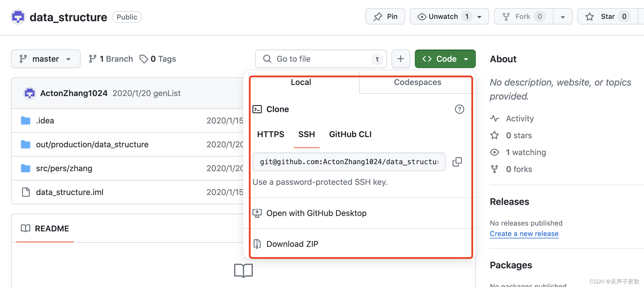This screenshot has width=644, height=287.
Task: Click the eye icon beside 1 watching
Action: coord(494,152)
